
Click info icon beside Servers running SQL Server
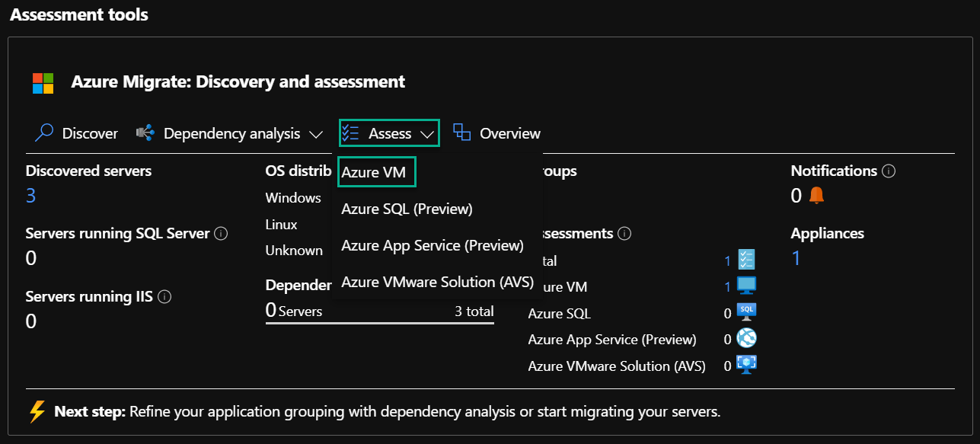click(x=222, y=234)
